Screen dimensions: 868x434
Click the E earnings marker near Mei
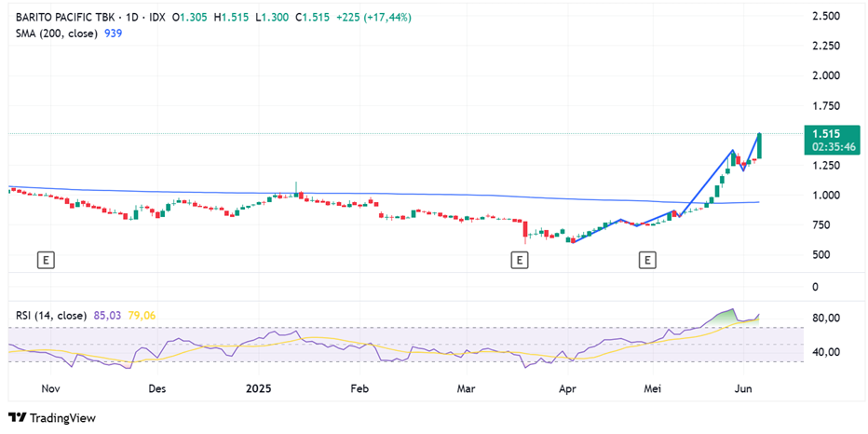coord(646,260)
